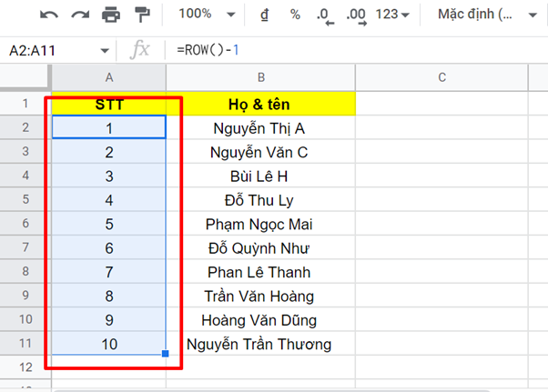Select row 9 header
Image resolution: width=548 pixels, height=392 pixels.
(25, 296)
